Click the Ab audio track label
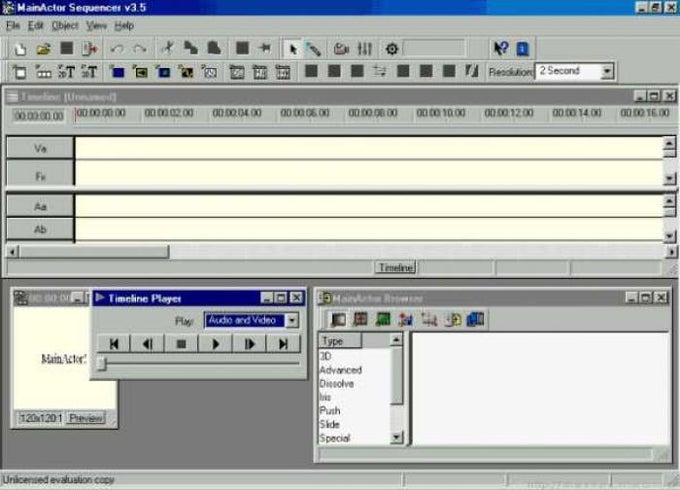Screen dimensions: 680x490 (x=40, y=229)
